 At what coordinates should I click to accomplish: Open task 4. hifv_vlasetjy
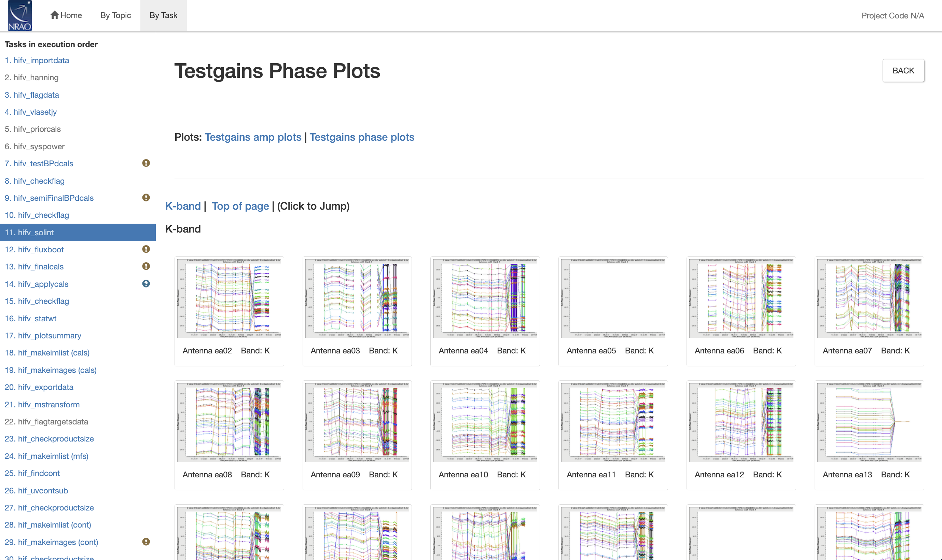(x=31, y=112)
